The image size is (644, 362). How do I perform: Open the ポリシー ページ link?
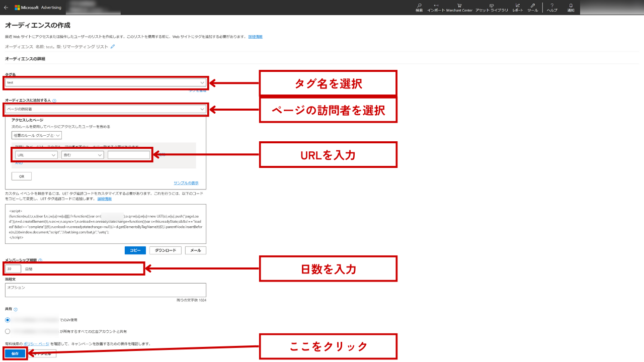tap(36, 344)
